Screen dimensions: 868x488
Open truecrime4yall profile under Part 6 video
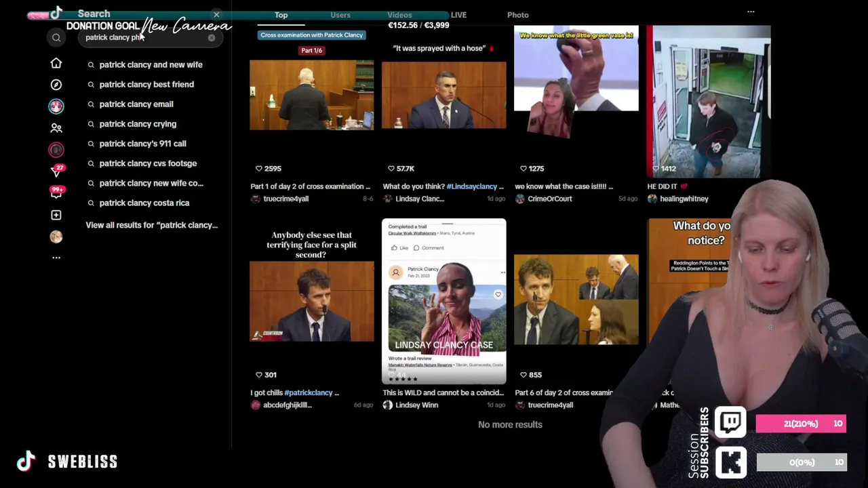[550, 405]
